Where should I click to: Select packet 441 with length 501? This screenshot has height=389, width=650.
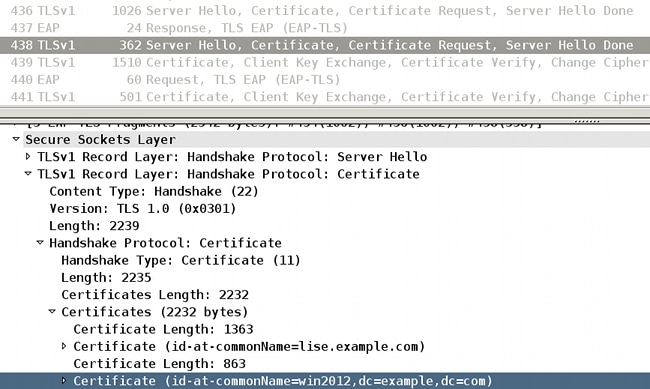pyautogui.click(x=325, y=97)
